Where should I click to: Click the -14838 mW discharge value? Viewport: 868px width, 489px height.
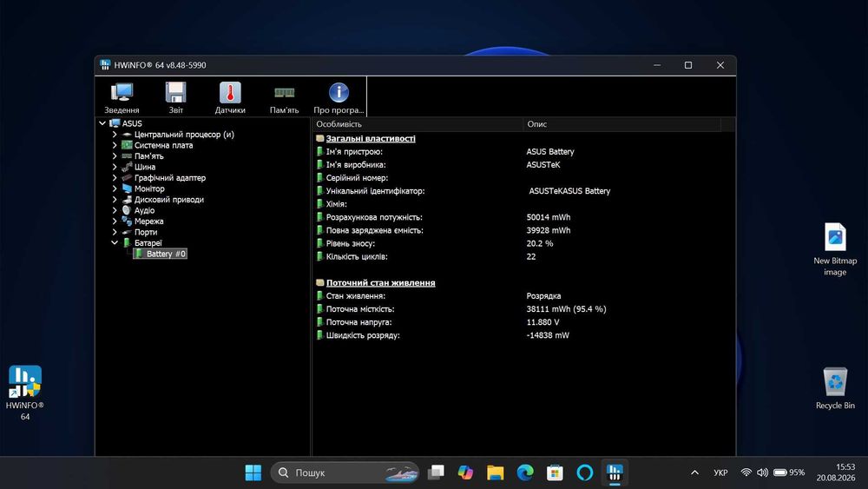coord(548,335)
